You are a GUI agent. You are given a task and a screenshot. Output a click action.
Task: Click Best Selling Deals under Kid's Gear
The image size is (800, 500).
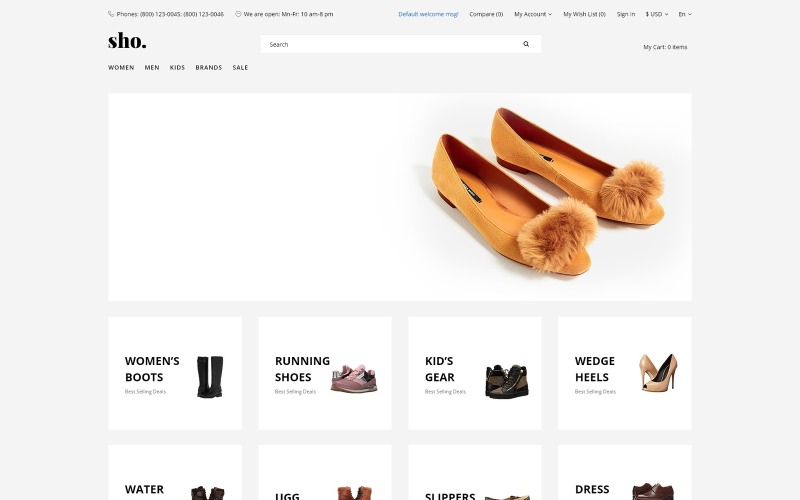[445, 392]
